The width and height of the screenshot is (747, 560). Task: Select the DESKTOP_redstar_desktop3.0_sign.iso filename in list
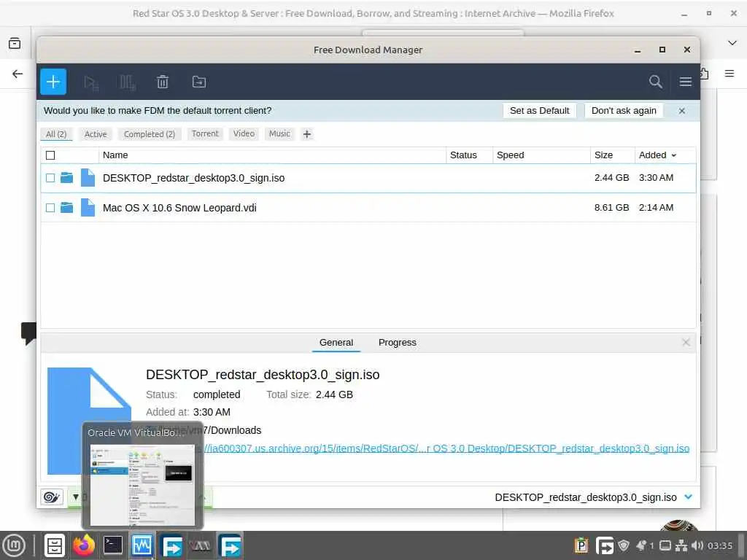(193, 178)
